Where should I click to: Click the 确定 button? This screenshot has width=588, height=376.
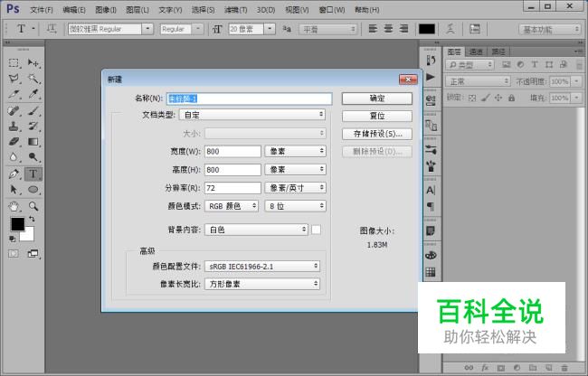[377, 99]
